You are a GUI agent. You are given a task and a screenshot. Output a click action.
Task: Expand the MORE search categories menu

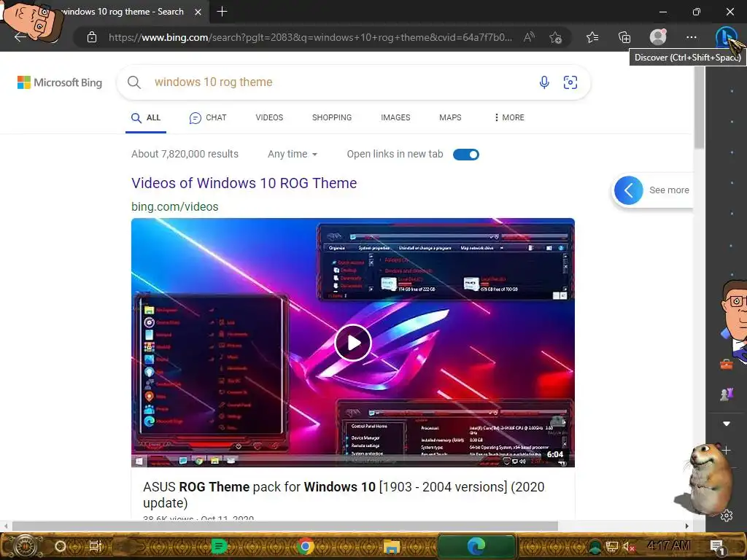coord(508,117)
